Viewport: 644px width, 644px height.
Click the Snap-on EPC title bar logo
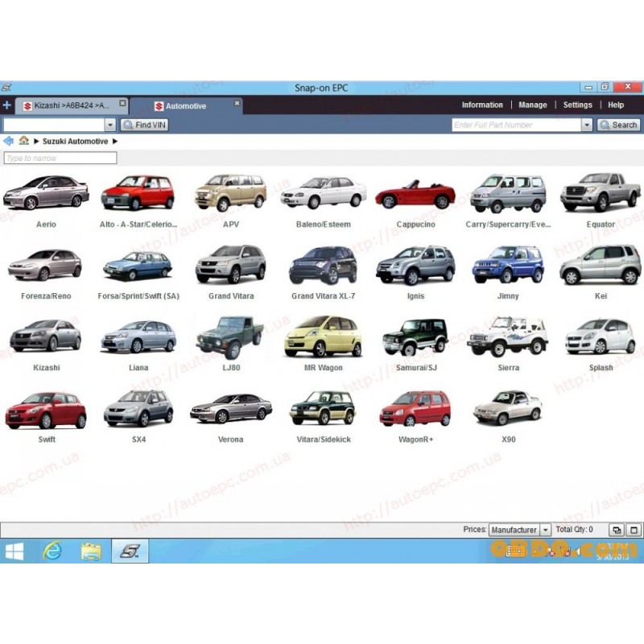click(6, 88)
